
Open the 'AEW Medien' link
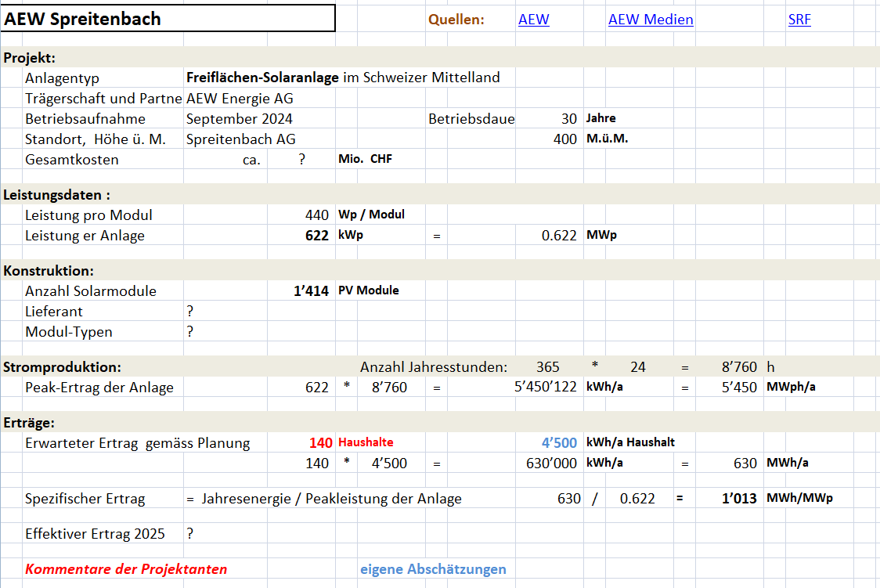point(651,20)
